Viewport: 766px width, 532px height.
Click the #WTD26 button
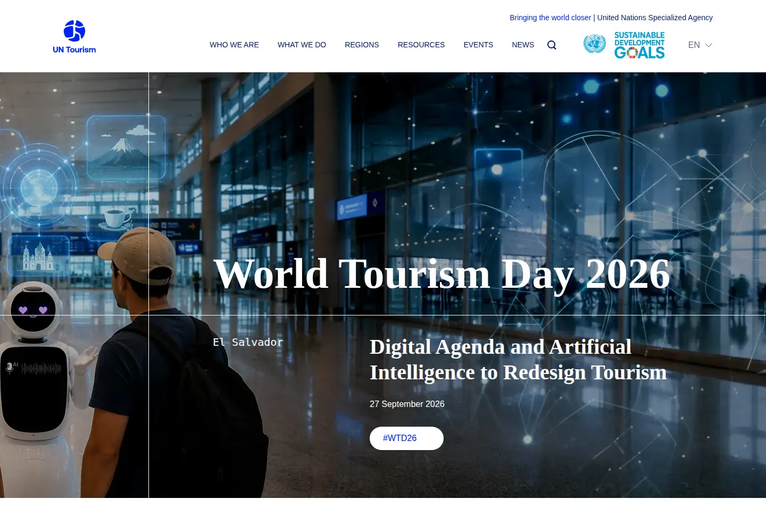406,438
